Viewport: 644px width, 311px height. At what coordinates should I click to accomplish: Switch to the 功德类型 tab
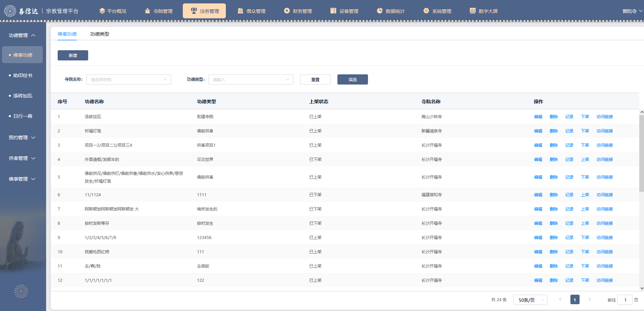100,34
